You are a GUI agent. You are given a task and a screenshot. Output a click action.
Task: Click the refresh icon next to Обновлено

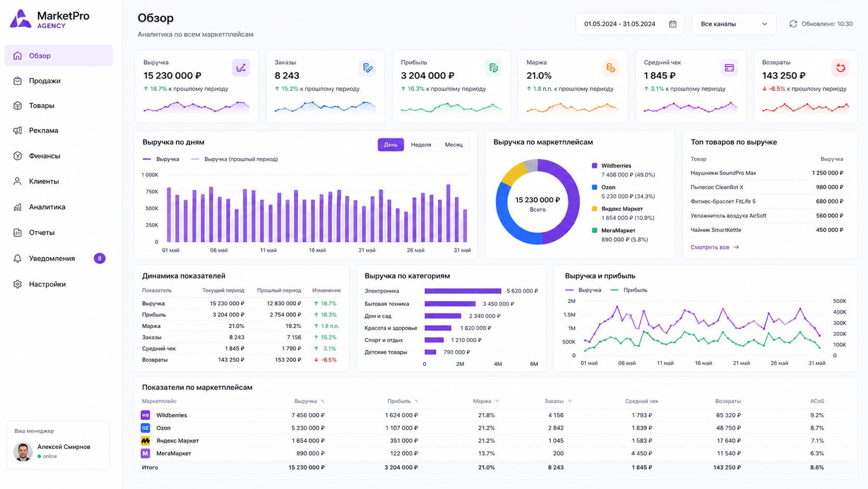point(793,24)
